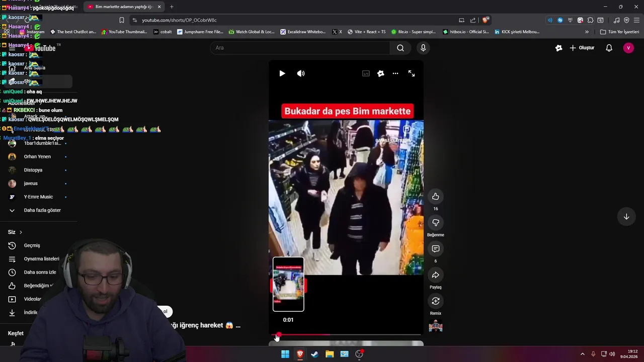Screen dimensions: 644x362
Task: Open the Orhan Yenen subscription channel
Action: [x=37, y=156]
